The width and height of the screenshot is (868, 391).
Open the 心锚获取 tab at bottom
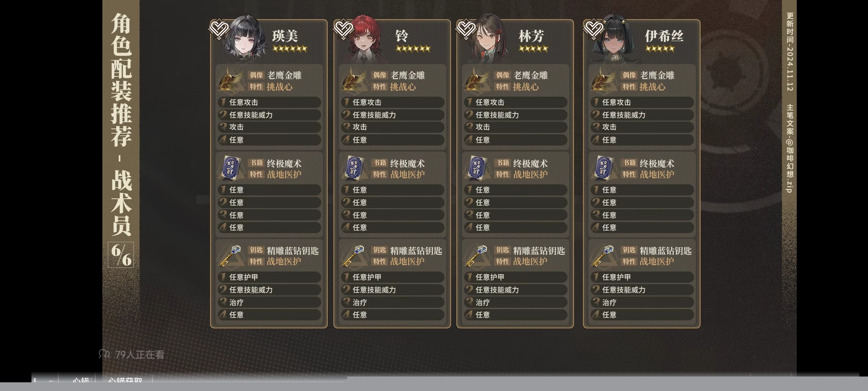point(125,380)
